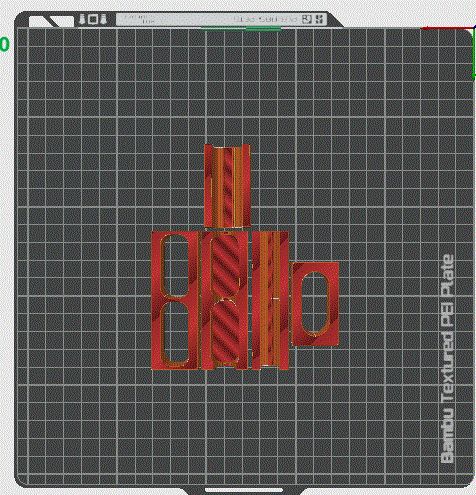The width and height of the screenshot is (476, 495).
Task: Select the red part with a single oval slot
Action: coord(315,304)
